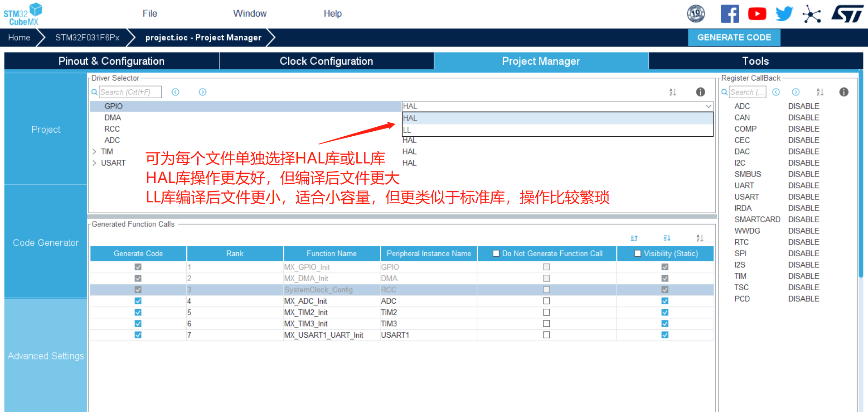This screenshot has width=868, height=412.
Task: Open the YouTube channel icon
Action: tap(757, 14)
